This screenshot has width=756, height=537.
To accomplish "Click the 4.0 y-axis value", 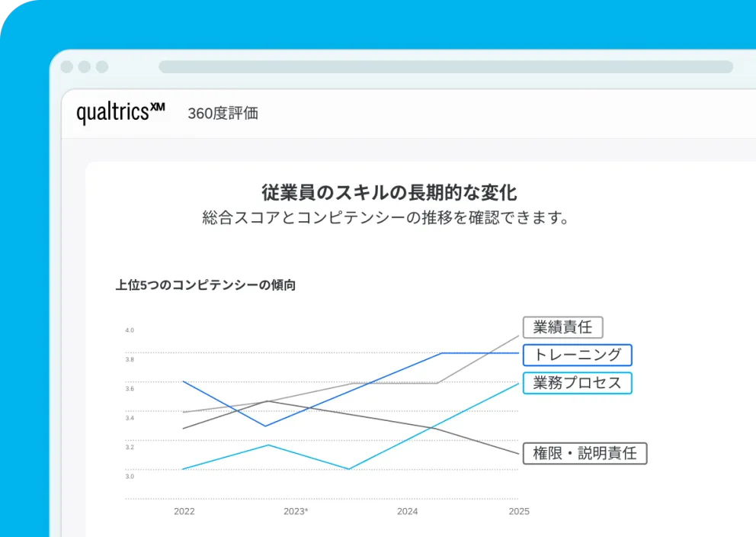I will click(130, 330).
